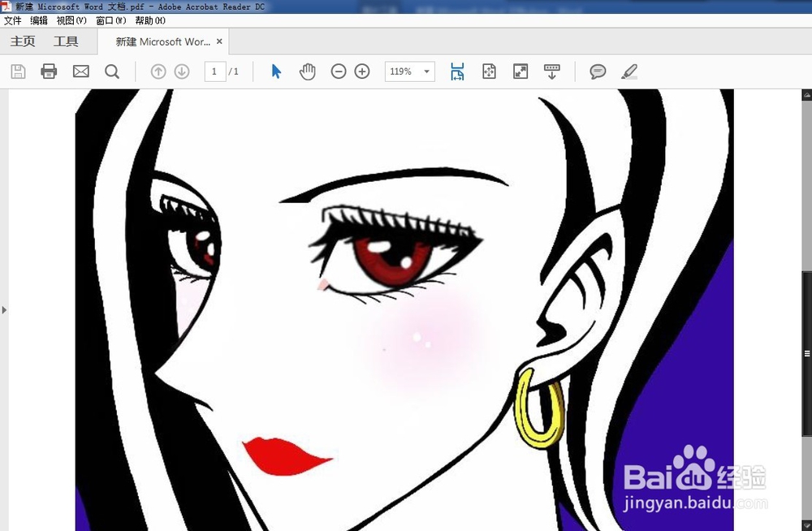Select the Highlight text pen tool
This screenshot has height=531, width=812.
[629, 71]
